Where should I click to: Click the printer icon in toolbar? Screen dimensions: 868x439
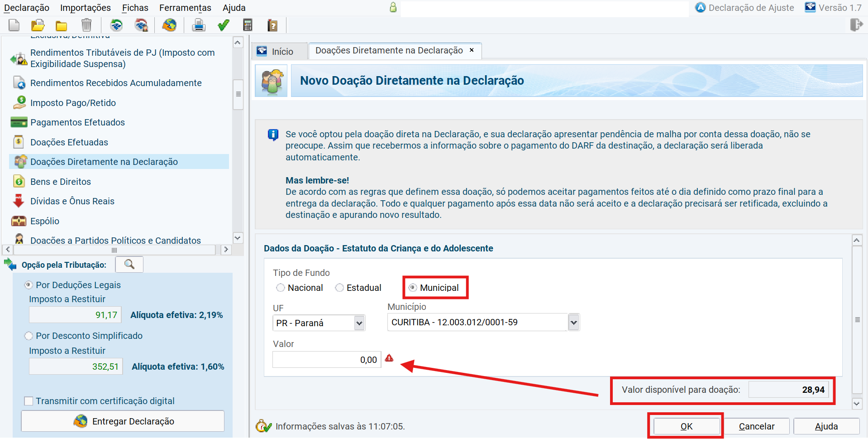tap(198, 25)
